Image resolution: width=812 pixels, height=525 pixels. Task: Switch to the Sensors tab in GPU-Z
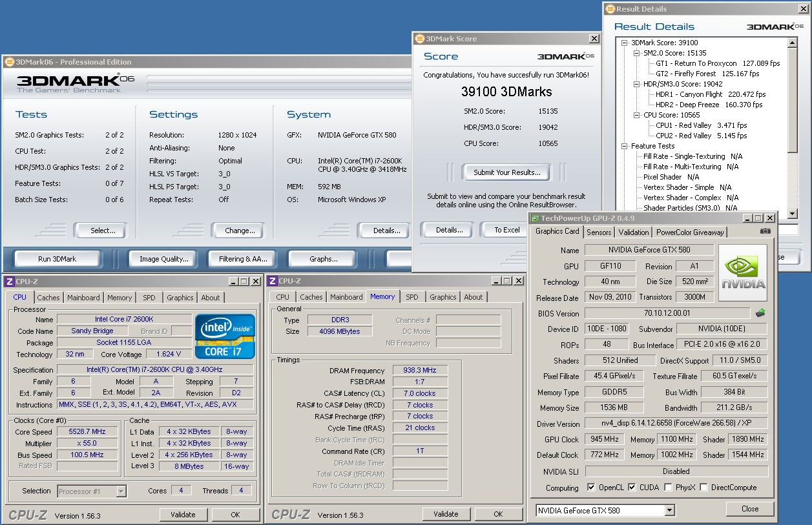[x=599, y=232]
